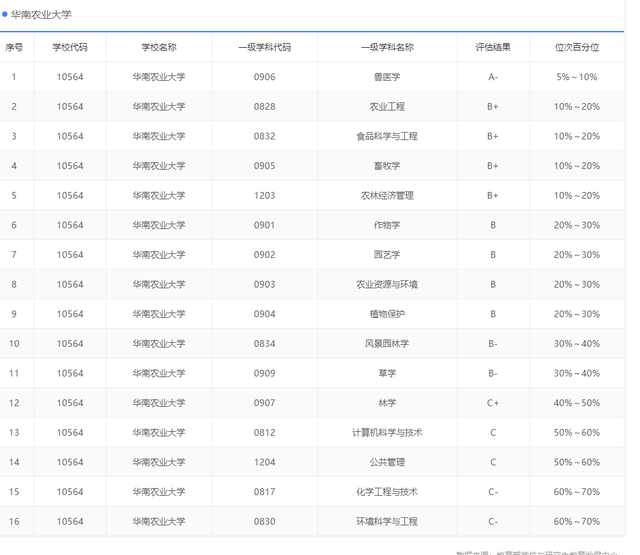
Task: Select the discipline code 0901 cell
Action: point(264,225)
